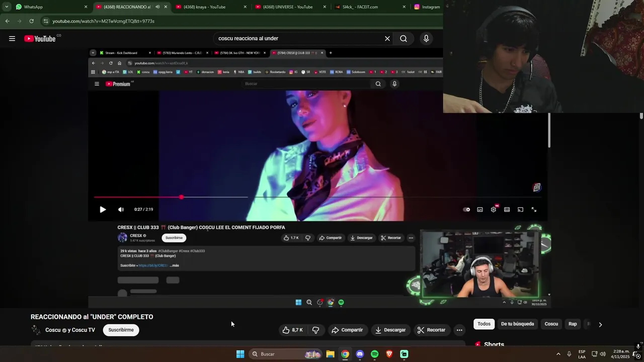Go to YouTube home via the logo
Image resolution: width=644 pixels, height=362 pixels.
click(40, 39)
